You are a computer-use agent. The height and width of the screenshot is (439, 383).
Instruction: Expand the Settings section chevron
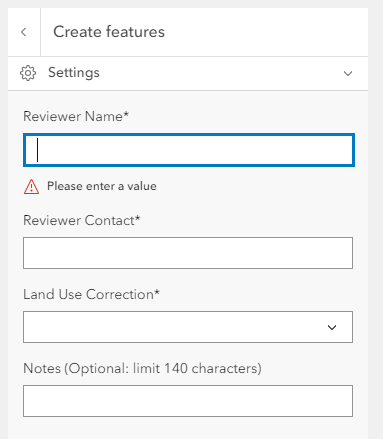click(x=348, y=73)
